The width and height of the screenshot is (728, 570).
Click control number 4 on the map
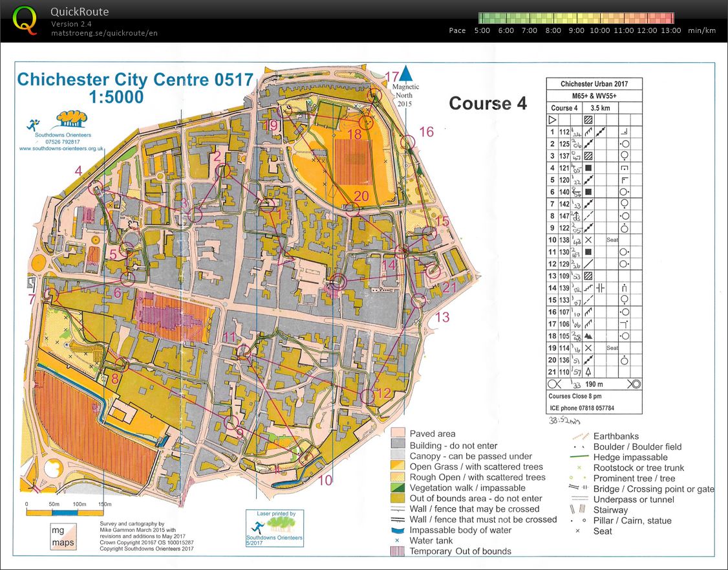click(x=78, y=171)
